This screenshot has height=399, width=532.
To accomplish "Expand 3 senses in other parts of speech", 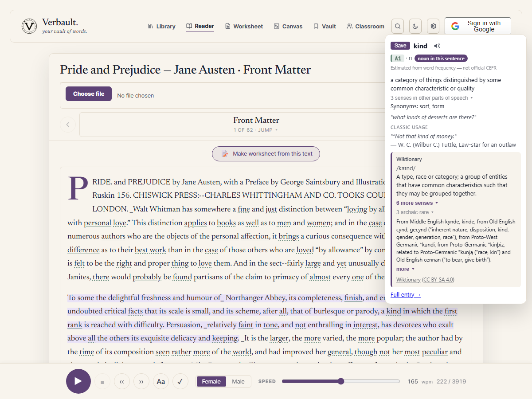I will [432, 98].
